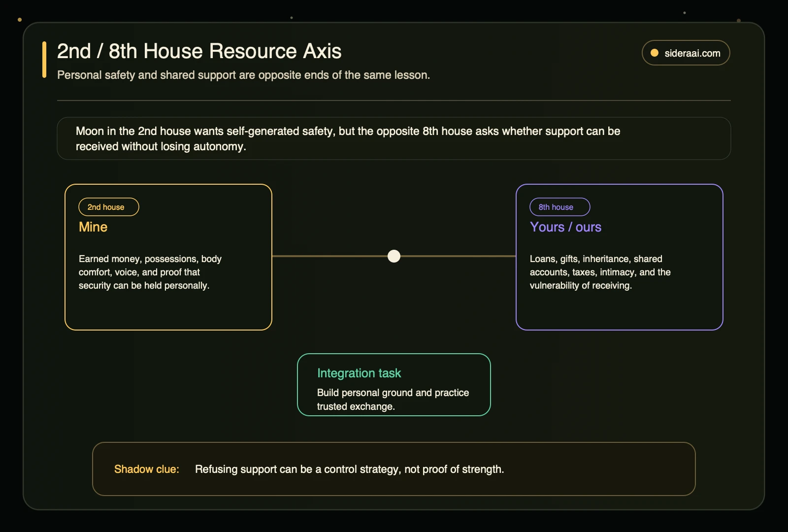788x532 pixels.
Task: Click 'Earned money, possessions, body' description
Action: coord(150,272)
